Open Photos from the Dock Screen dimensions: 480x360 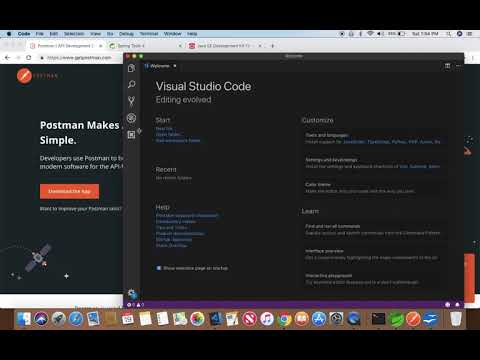[x=197, y=319]
